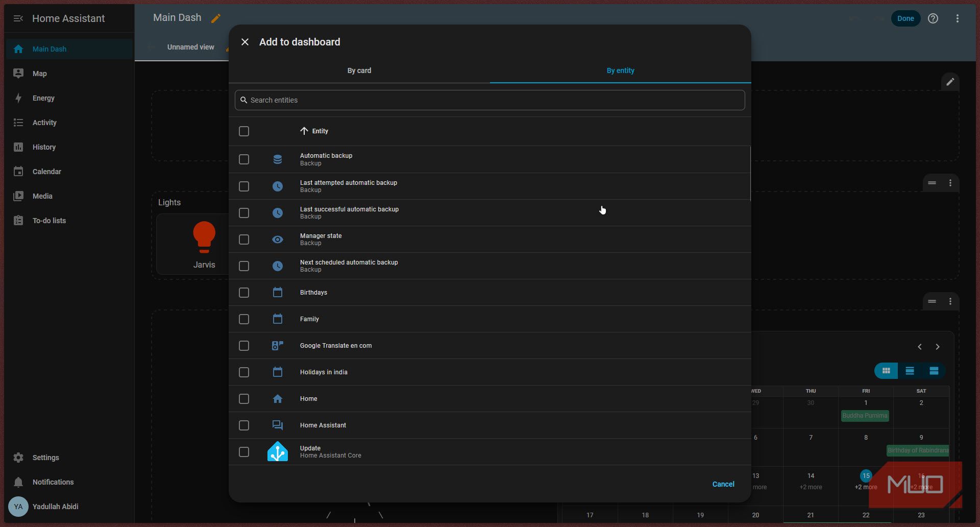Viewport: 980px width, 527px height.
Task: Click the Search entities field
Action: (490, 100)
